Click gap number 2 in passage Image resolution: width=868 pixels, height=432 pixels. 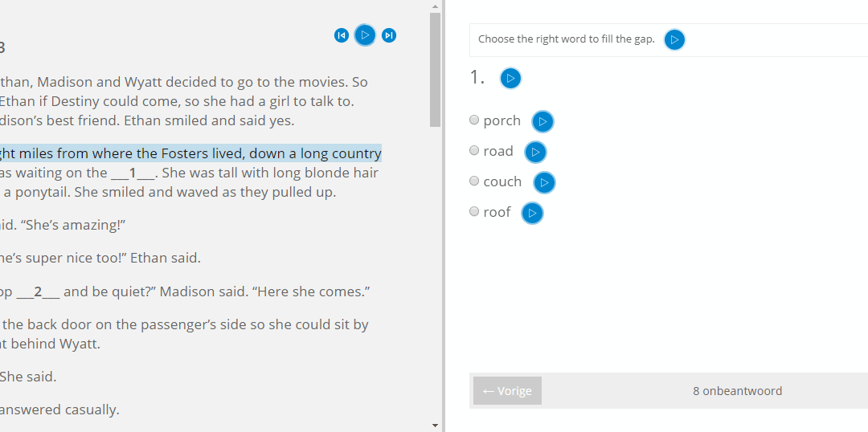point(38,292)
